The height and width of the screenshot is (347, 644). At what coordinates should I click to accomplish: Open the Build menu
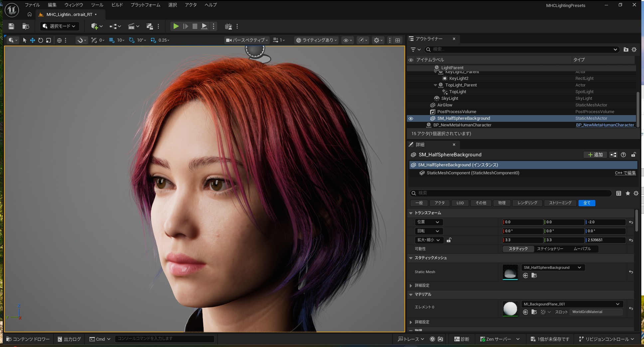point(117,5)
